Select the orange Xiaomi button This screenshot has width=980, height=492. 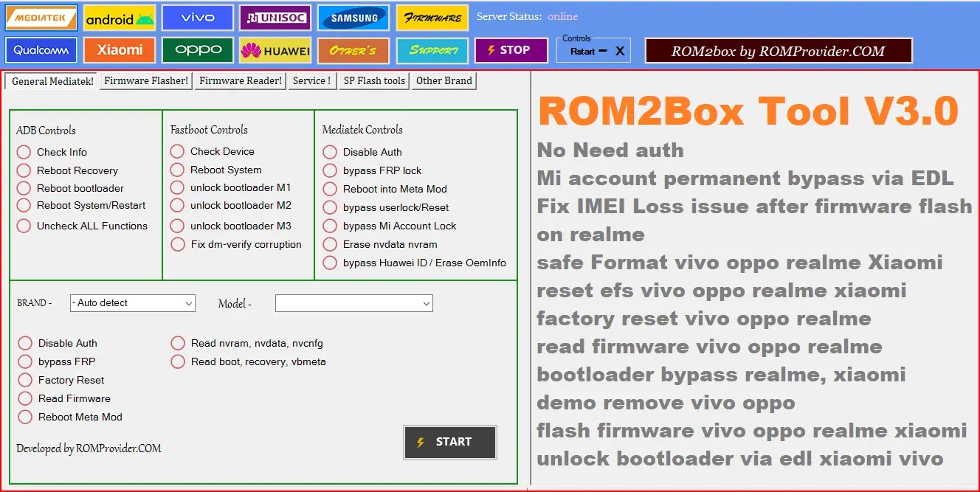pos(120,50)
